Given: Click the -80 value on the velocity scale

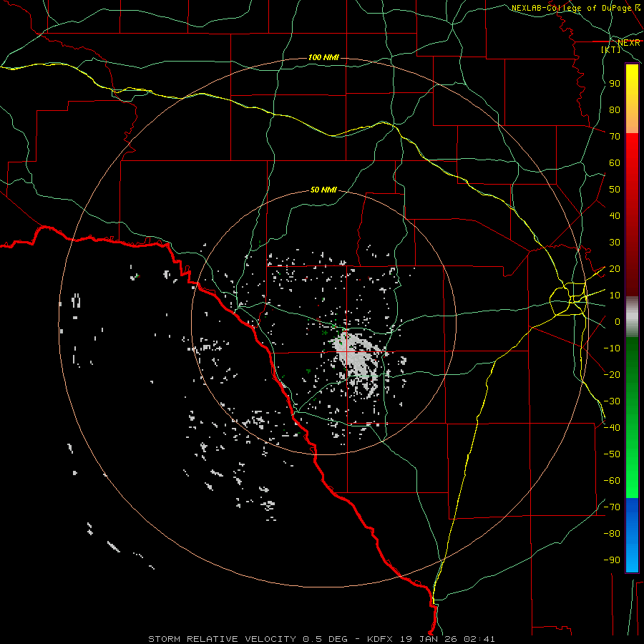Looking at the screenshot, I should pyautogui.click(x=612, y=534).
